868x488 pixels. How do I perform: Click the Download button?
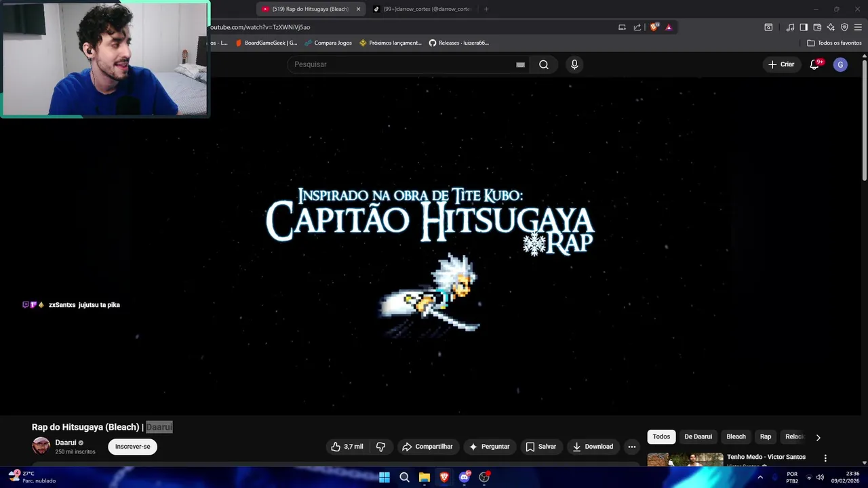(593, 447)
